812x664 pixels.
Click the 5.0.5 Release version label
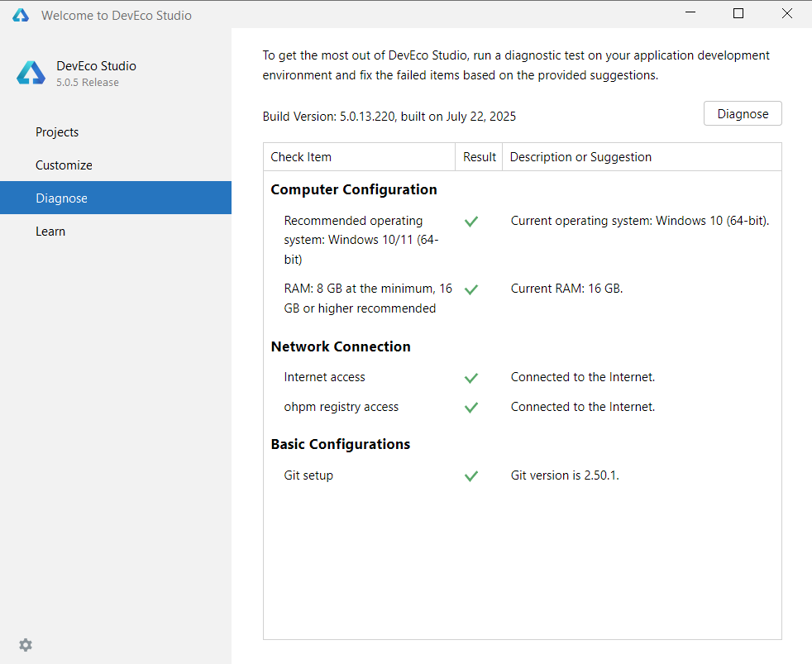(88, 83)
